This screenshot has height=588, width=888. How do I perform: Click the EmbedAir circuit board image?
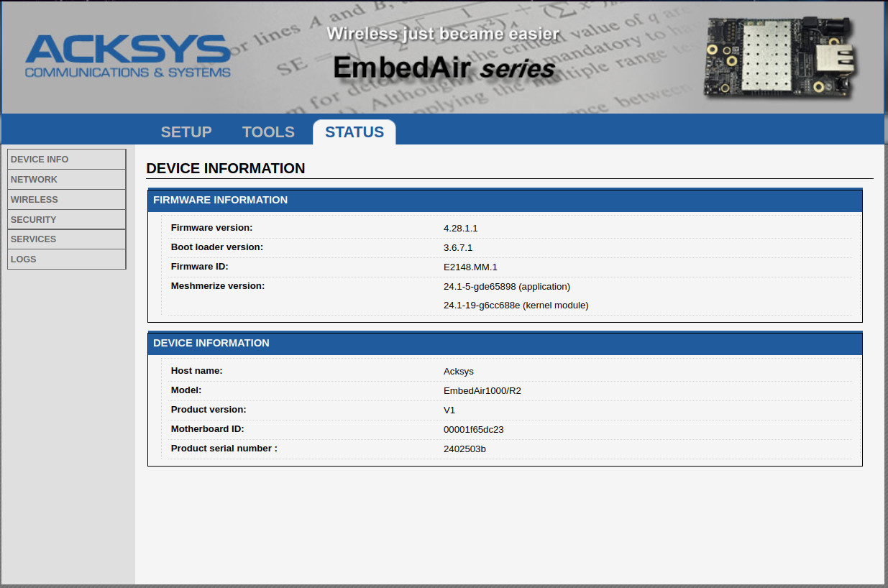[x=781, y=57]
